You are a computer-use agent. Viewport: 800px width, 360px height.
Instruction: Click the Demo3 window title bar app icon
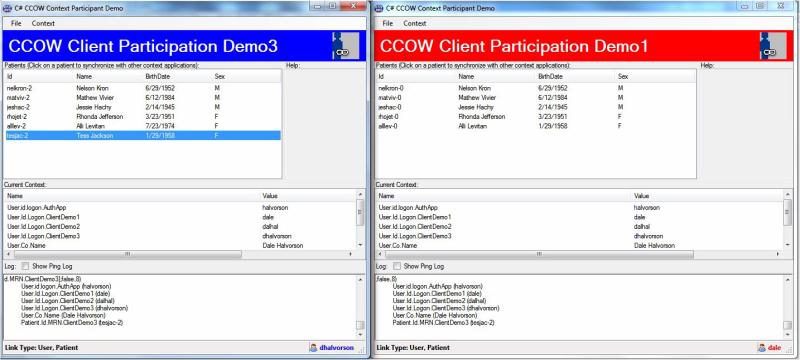point(7,8)
